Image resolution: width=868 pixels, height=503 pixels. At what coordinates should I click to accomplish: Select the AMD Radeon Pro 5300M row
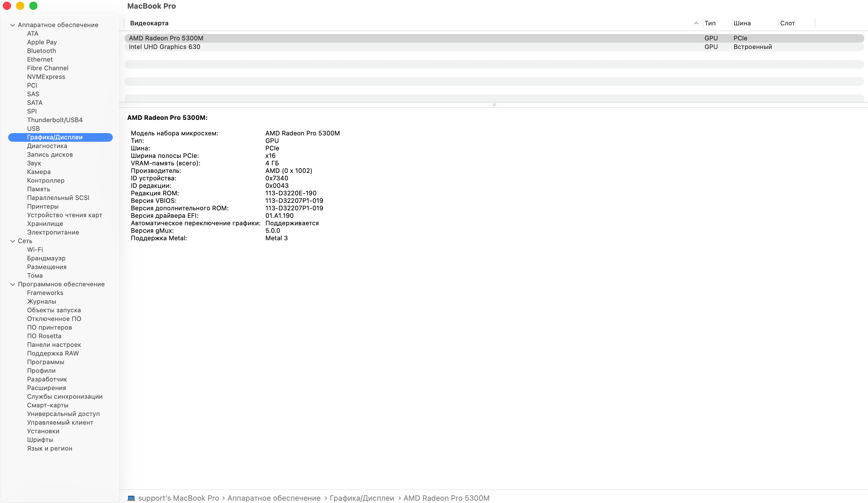pyautogui.click(x=166, y=38)
